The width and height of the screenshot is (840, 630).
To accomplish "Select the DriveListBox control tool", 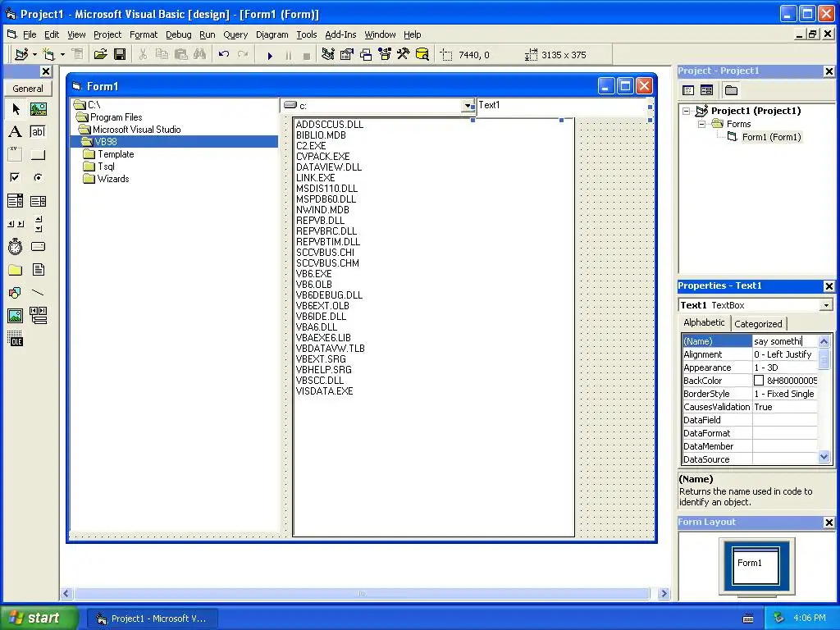I will (x=38, y=247).
